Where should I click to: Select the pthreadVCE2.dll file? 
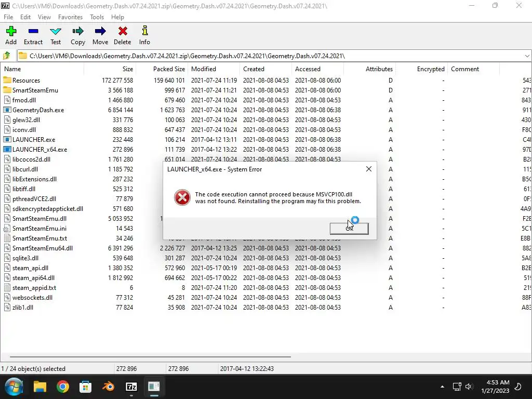pyautogui.click(x=34, y=199)
